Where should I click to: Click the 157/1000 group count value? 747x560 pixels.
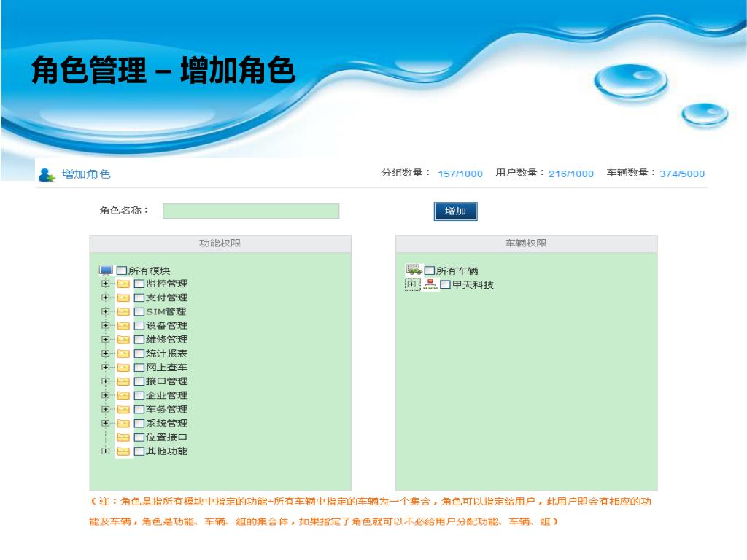pyautogui.click(x=460, y=174)
